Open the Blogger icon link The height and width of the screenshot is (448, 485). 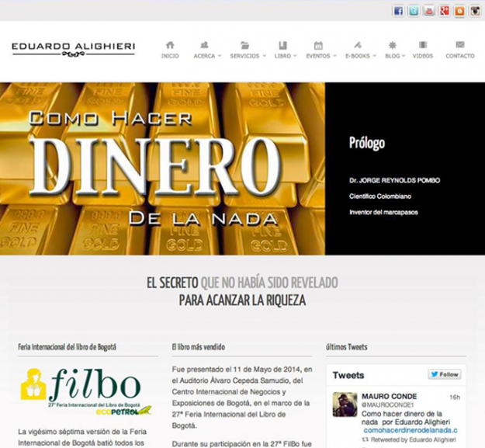[x=460, y=11]
